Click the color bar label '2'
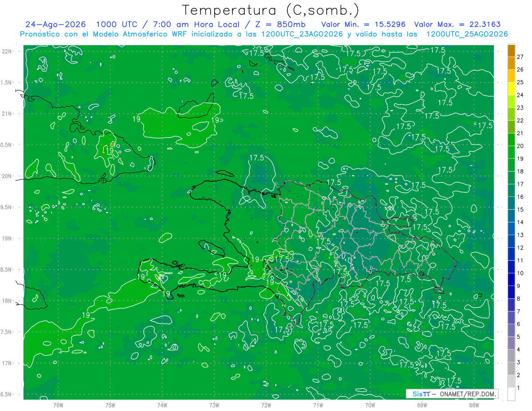 (519, 375)
